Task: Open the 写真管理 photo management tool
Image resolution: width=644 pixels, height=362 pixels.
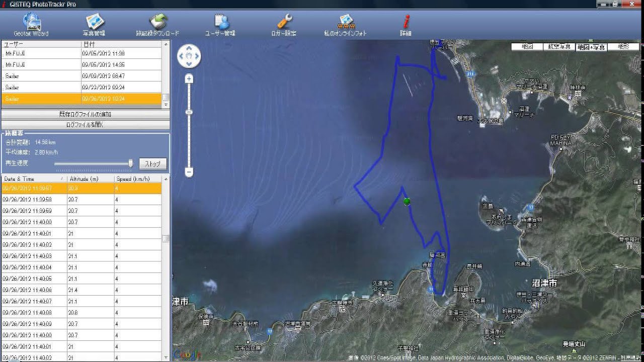Action: pyautogui.click(x=94, y=25)
